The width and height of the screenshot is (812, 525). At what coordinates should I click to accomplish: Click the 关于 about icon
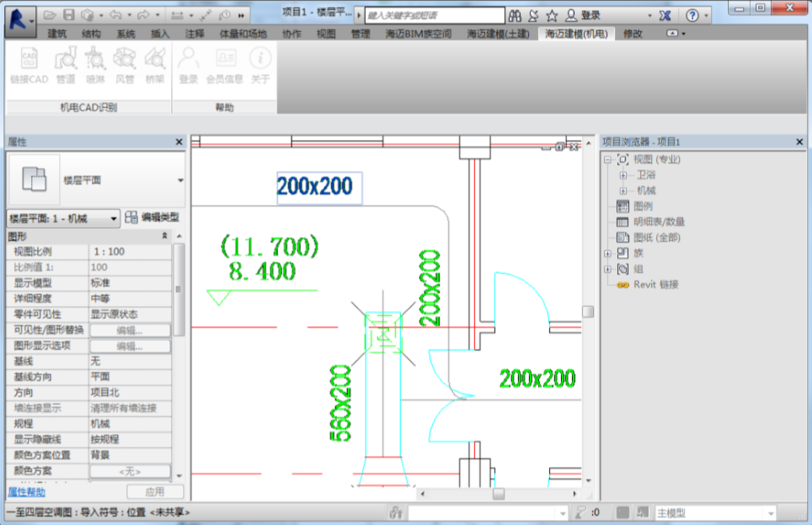[x=260, y=65]
